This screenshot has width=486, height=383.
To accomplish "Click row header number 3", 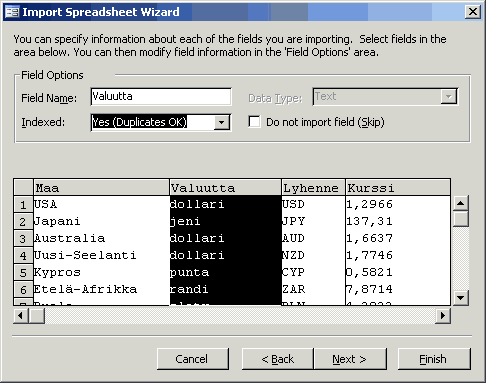I will [x=23, y=238].
